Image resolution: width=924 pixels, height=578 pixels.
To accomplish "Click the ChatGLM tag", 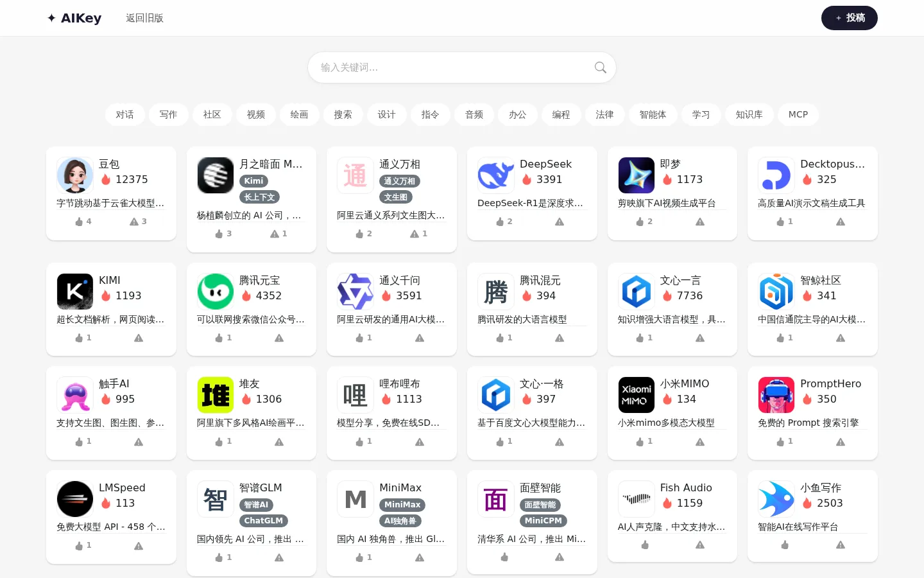I will tap(264, 521).
